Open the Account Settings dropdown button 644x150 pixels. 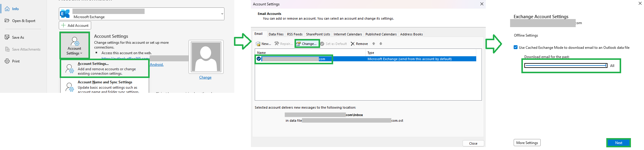[x=74, y=45]
